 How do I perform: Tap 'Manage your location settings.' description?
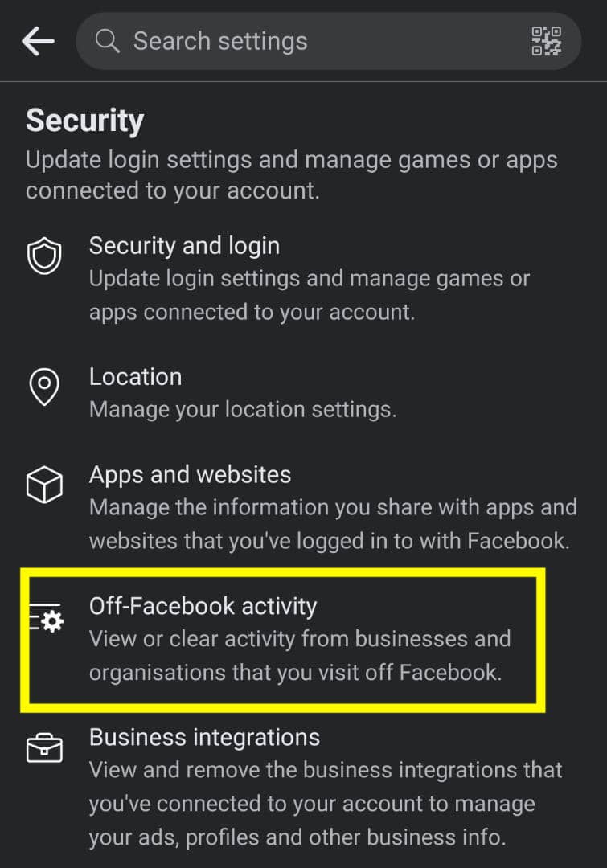pos(243,410)
